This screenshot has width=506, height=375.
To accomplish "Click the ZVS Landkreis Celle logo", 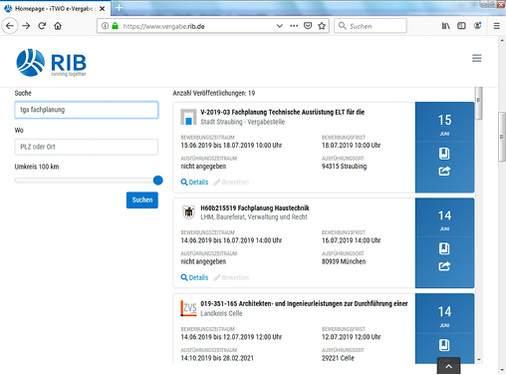I will tap(189, 309).
